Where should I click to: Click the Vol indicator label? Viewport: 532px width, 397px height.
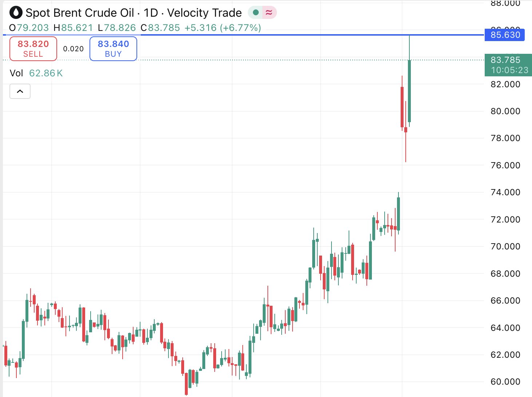coord(16,73)
